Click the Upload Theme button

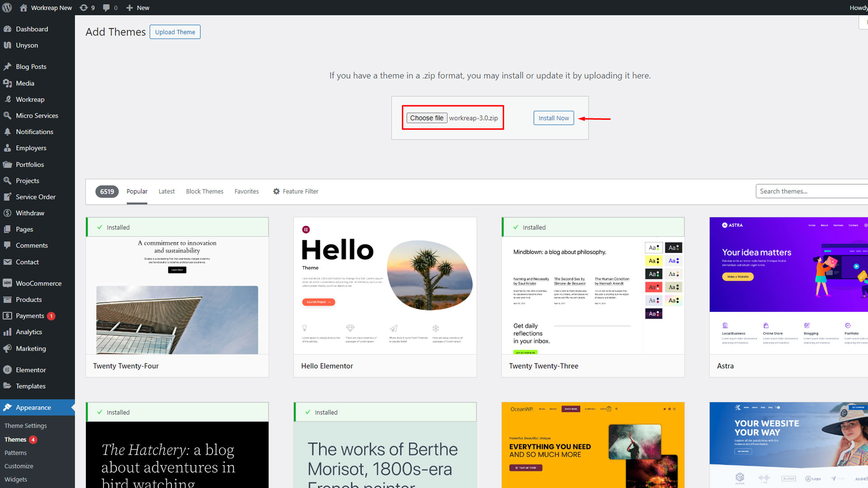(175, 32)
